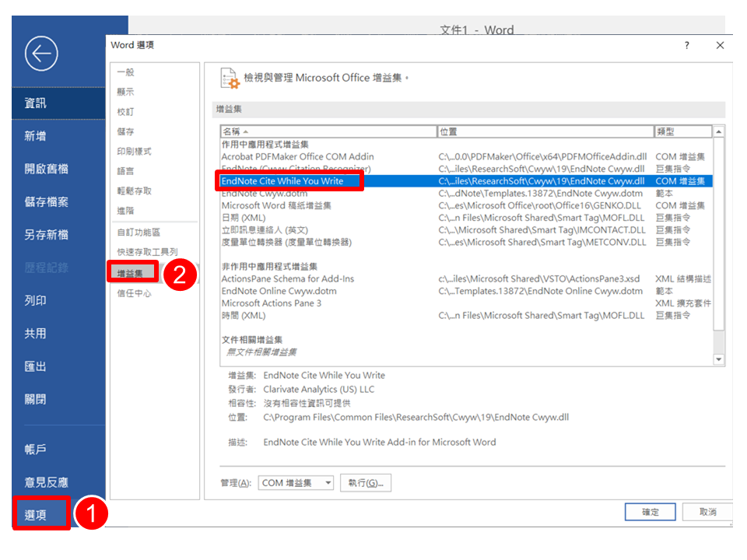Sort add-ins by the 名稱 column header
Viewport: 747px width, 560px height.
(328, 131)
